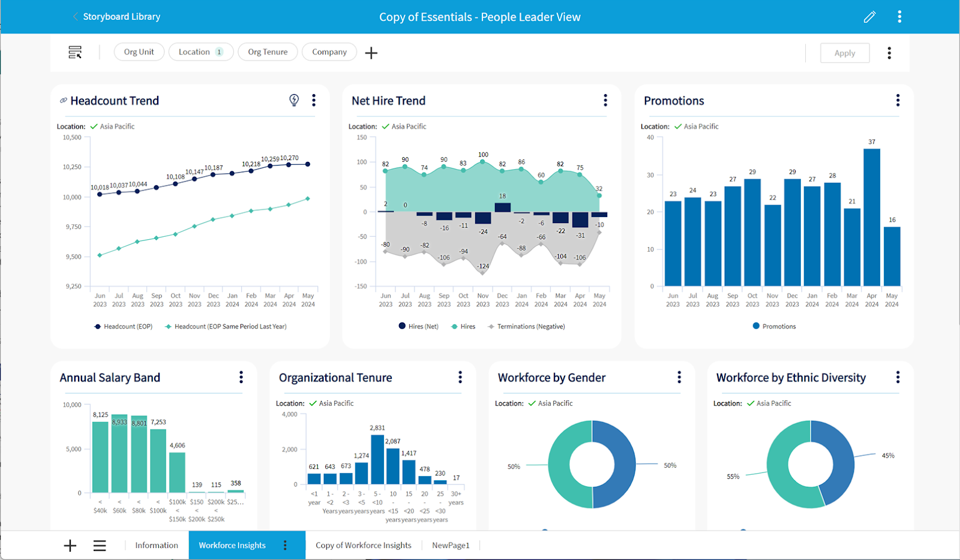This screenshot has width=960, height=560.
Task: Switch to the Information tab
Action: click(x=157, y=545)
